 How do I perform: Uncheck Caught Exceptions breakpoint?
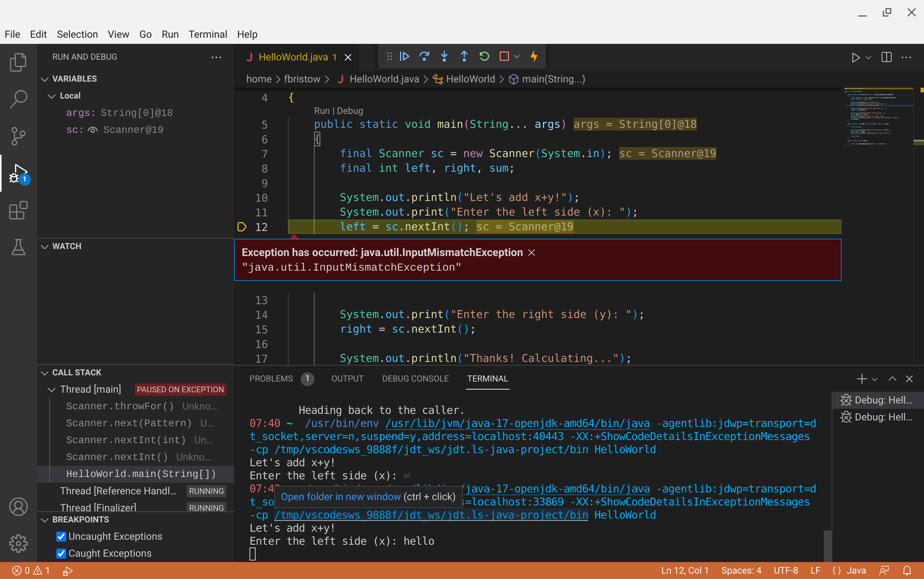61,553
